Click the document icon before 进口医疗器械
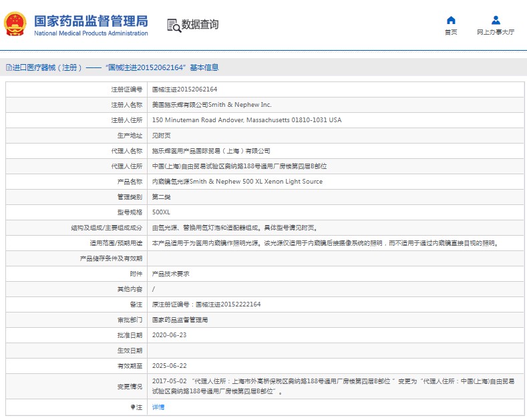The image size is (527, 420). pyautogui.click(x=9, y=67)
